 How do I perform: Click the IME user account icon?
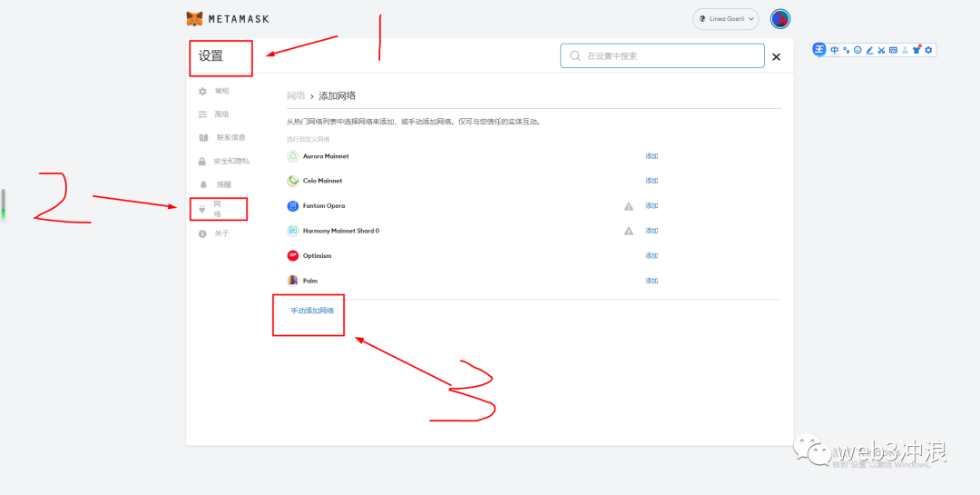(905, 50)
